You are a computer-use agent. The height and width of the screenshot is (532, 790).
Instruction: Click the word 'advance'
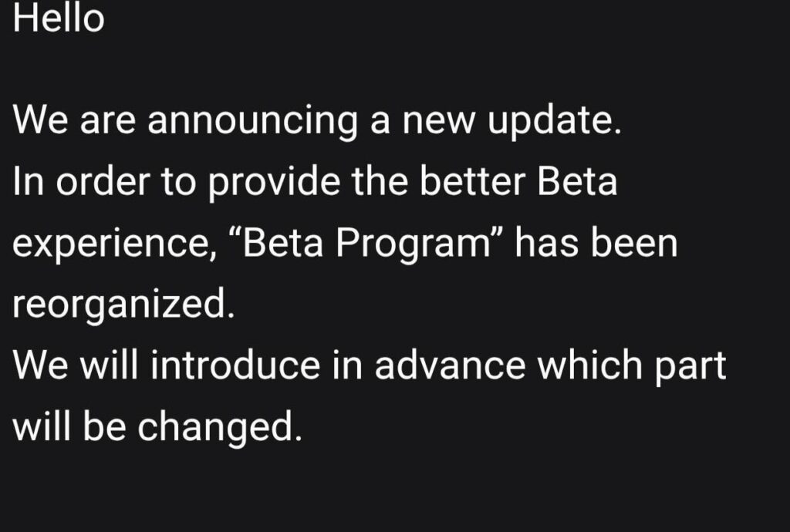point(450,365)
